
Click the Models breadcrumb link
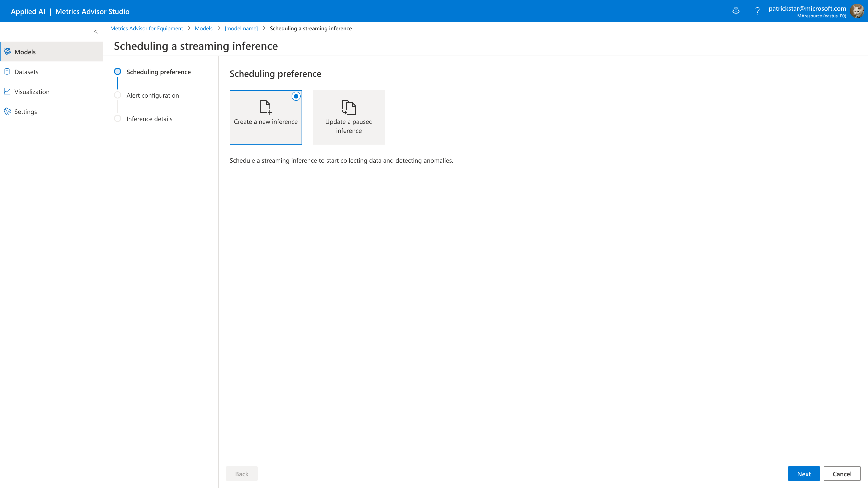pos(203,28)
